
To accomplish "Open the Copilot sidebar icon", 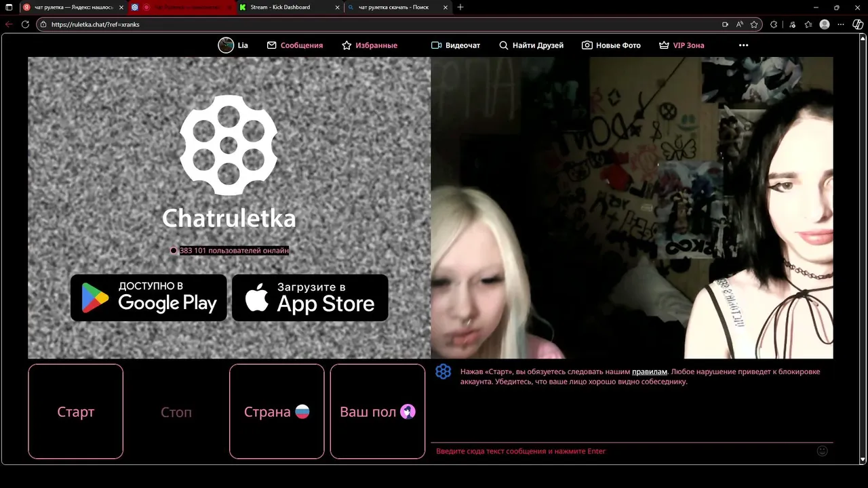I will pos(858,24).
